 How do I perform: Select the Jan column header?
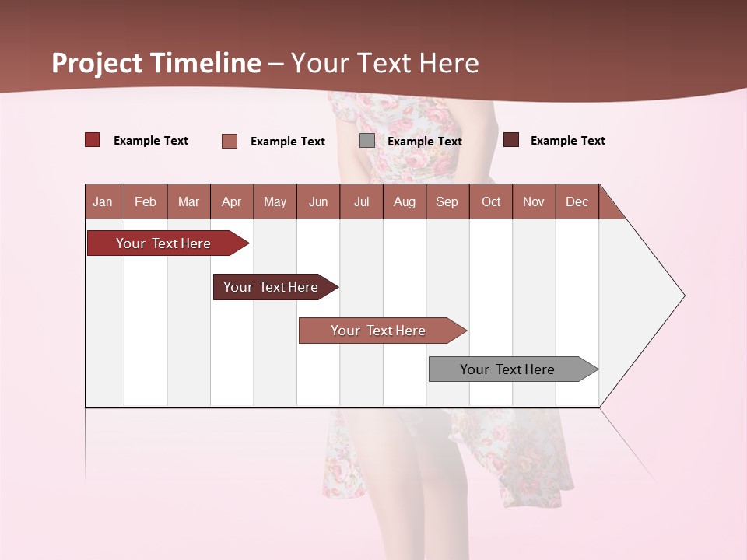pos(103,201)
